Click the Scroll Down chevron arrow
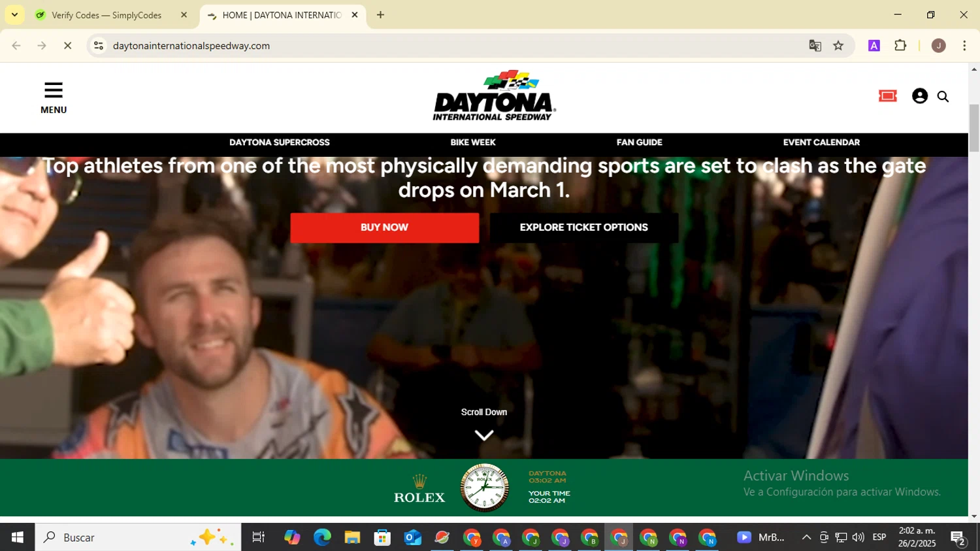 coord(484,435)
